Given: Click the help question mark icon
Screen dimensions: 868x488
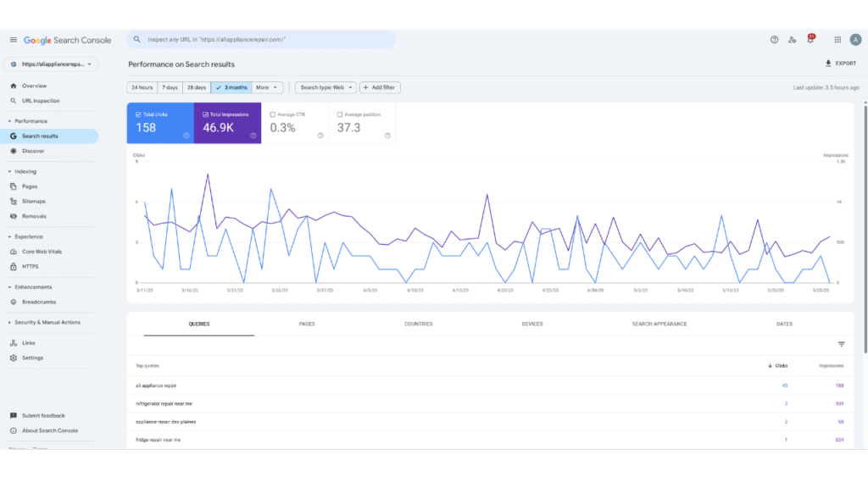Looking at the screenshot, I should (774, 40).
